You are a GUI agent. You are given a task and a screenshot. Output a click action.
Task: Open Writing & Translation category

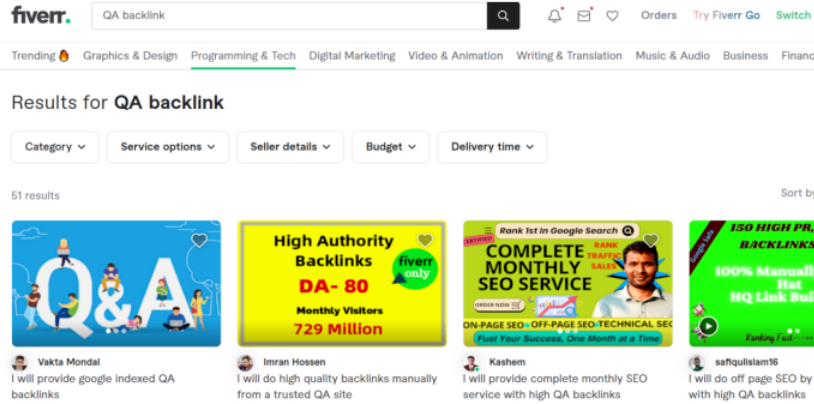[569, 56]
